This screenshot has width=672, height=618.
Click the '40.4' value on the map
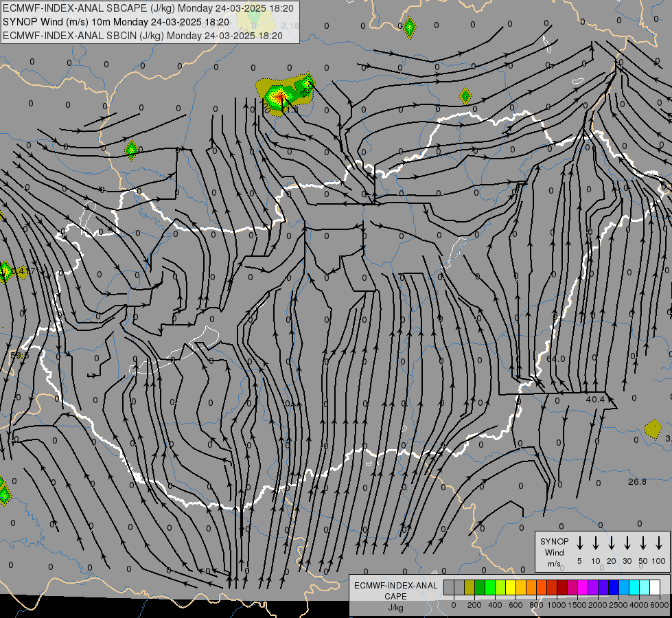[595, 399]
